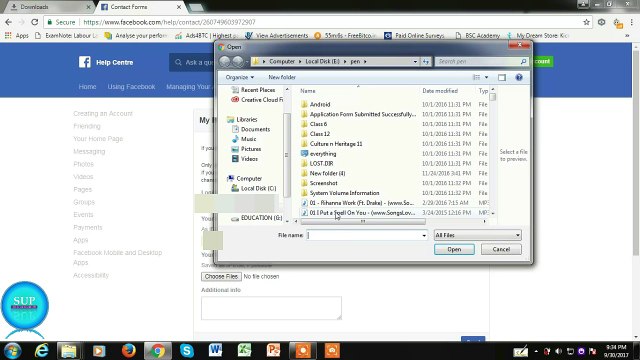Click the Change your view icon
The height and width of the screenshot is (360, 640).
tap(476, 77)
